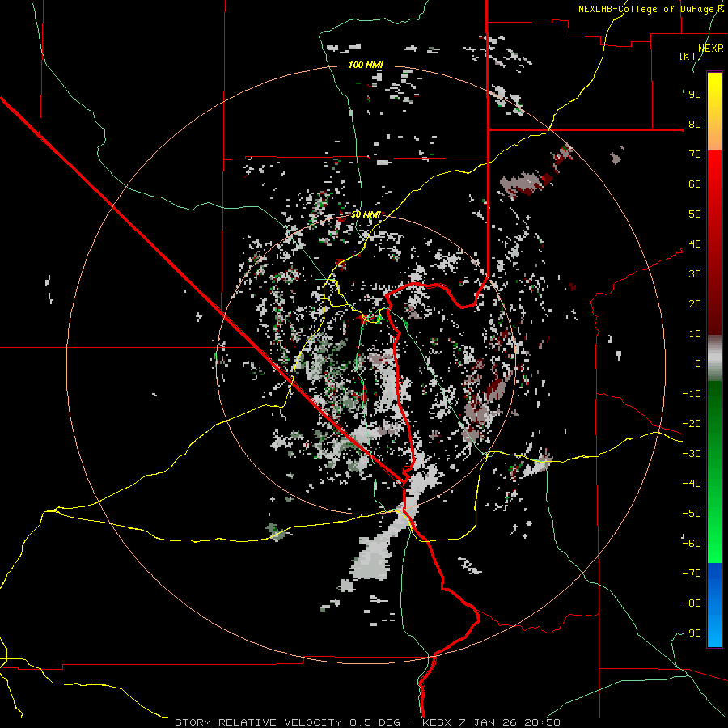Click the positive 40 value on the scale
This screenshot has height=728, width=728.
tap(695, 244)
